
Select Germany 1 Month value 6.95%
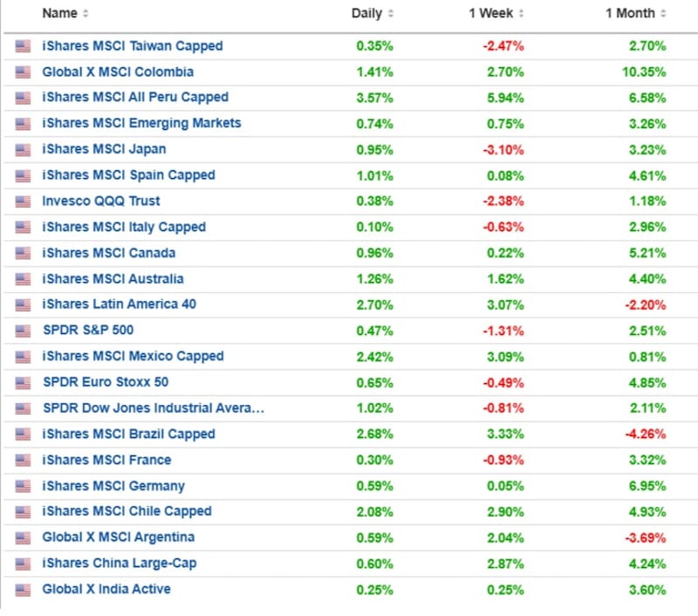647,487
